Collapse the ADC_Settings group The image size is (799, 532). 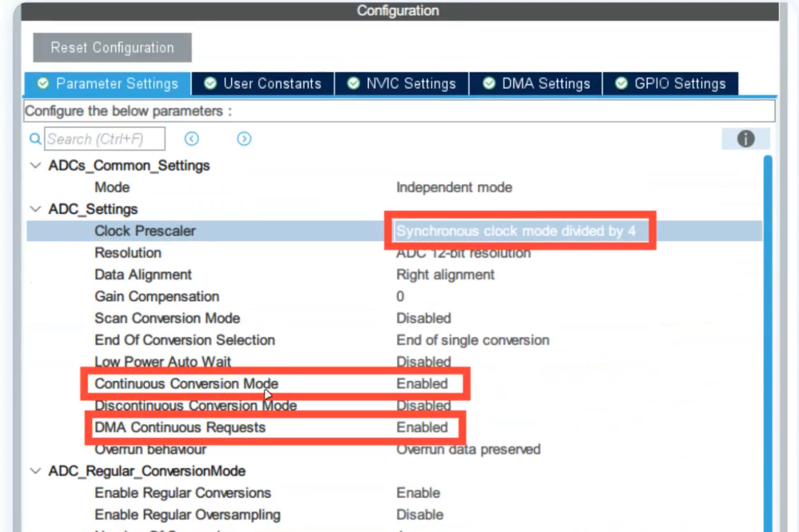[36, 209]
